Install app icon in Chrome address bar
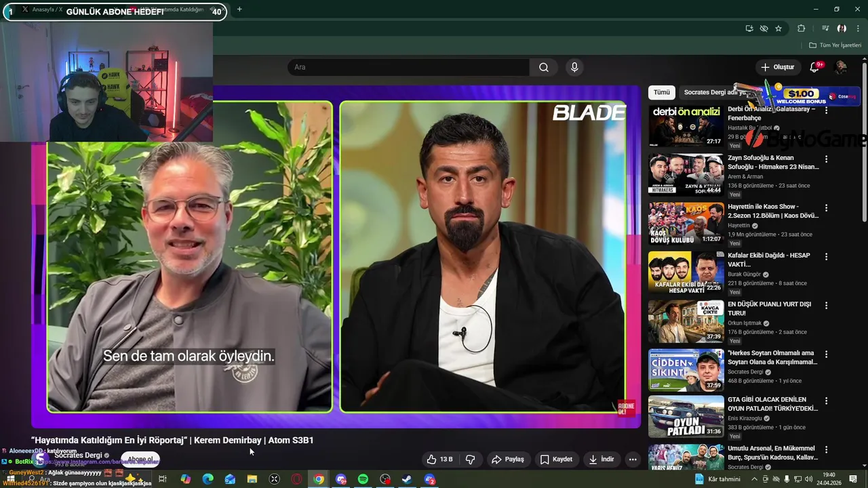Viewport: 868px width, 488px height. coord(749,28)
